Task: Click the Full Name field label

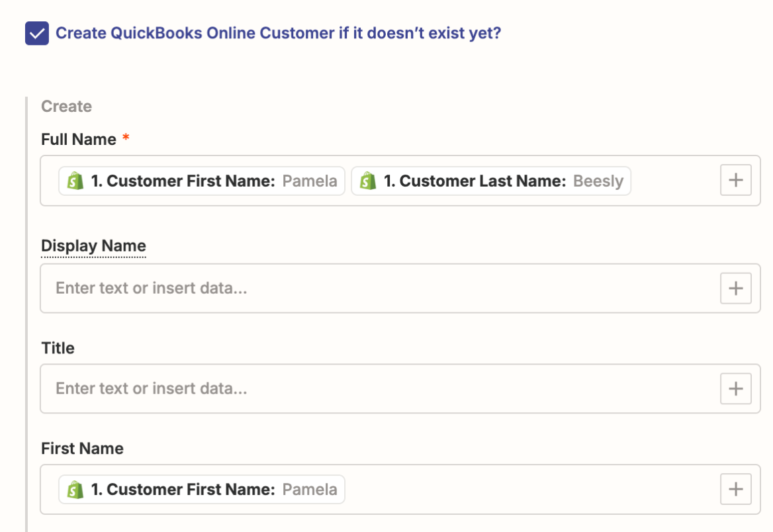Action: (x=79, y=140)
